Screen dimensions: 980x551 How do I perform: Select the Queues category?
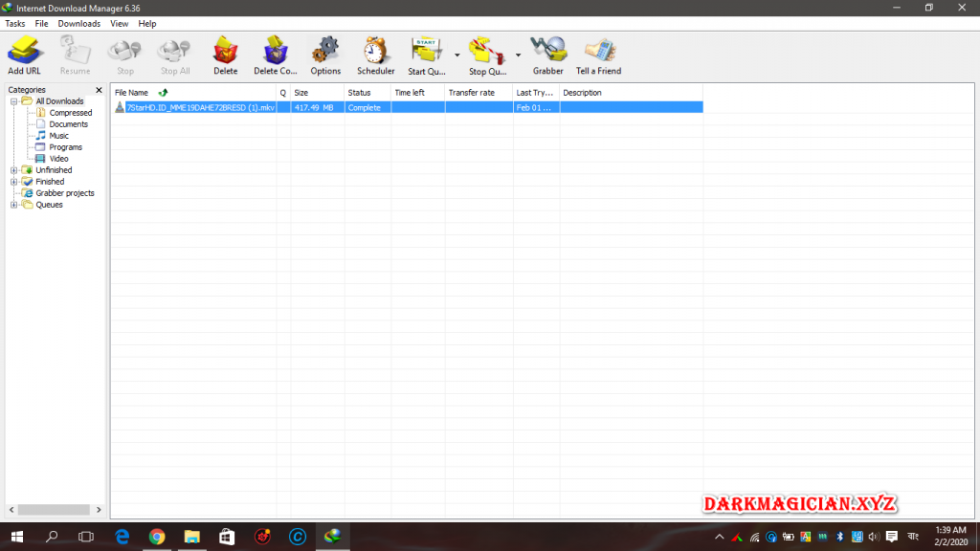point(49,205)
